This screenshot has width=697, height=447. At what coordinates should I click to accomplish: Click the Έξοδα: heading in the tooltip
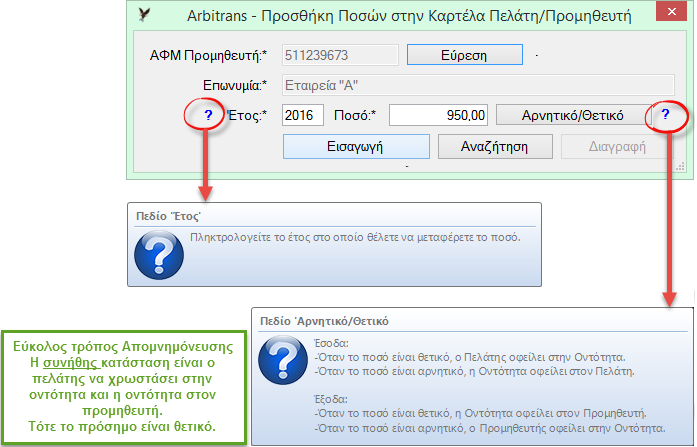coord(331,399)
